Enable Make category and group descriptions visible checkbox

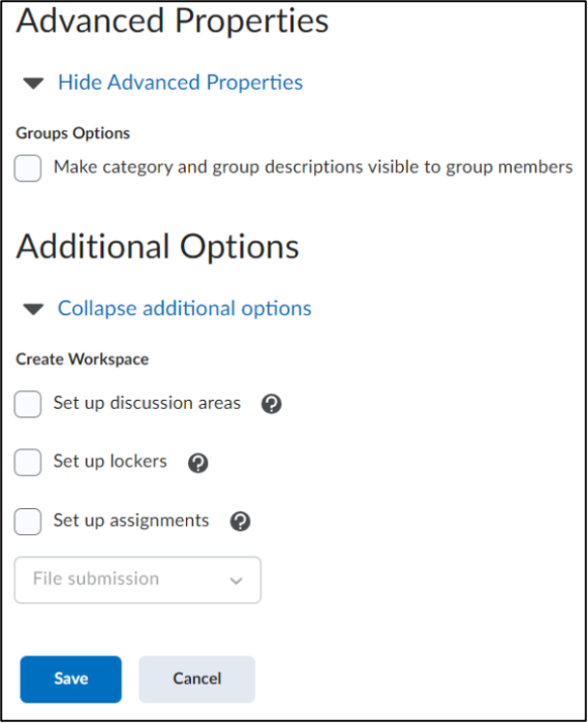28,169
